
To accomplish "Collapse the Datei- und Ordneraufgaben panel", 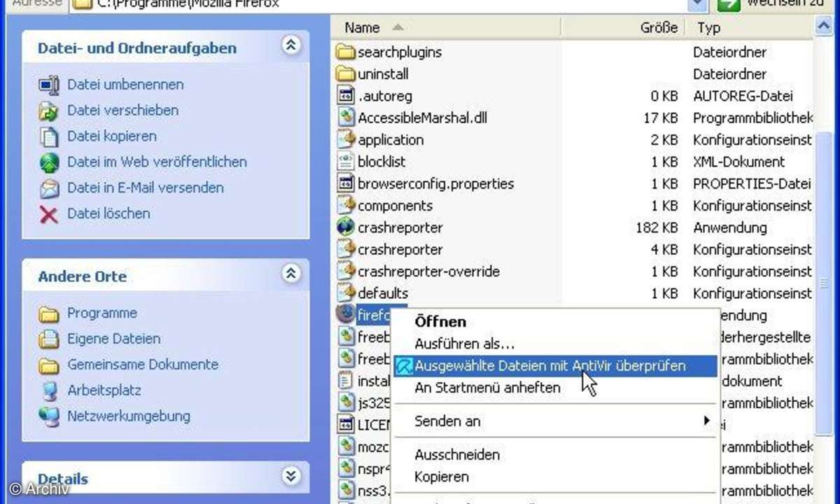I will 290,44.
